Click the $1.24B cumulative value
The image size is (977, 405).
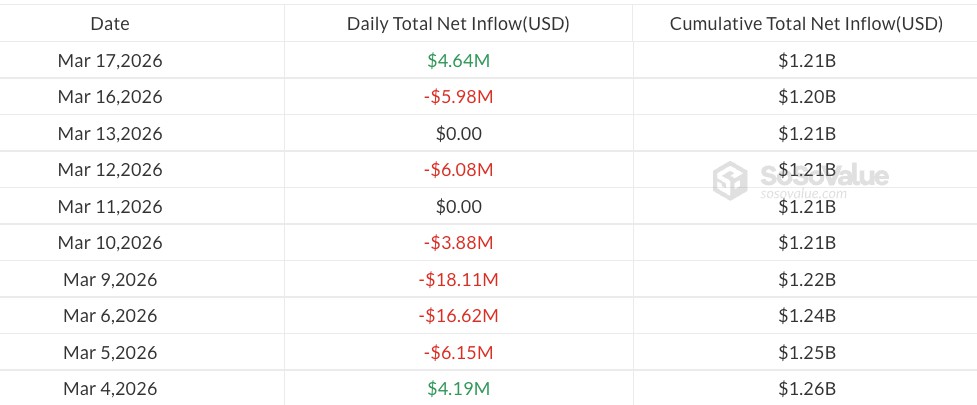pos(806,316)
